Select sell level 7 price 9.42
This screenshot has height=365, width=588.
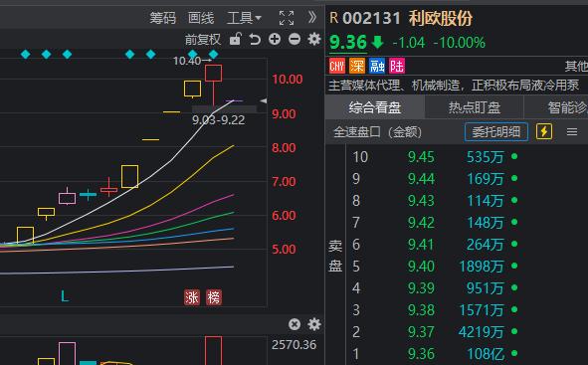(x=421, y=223)
